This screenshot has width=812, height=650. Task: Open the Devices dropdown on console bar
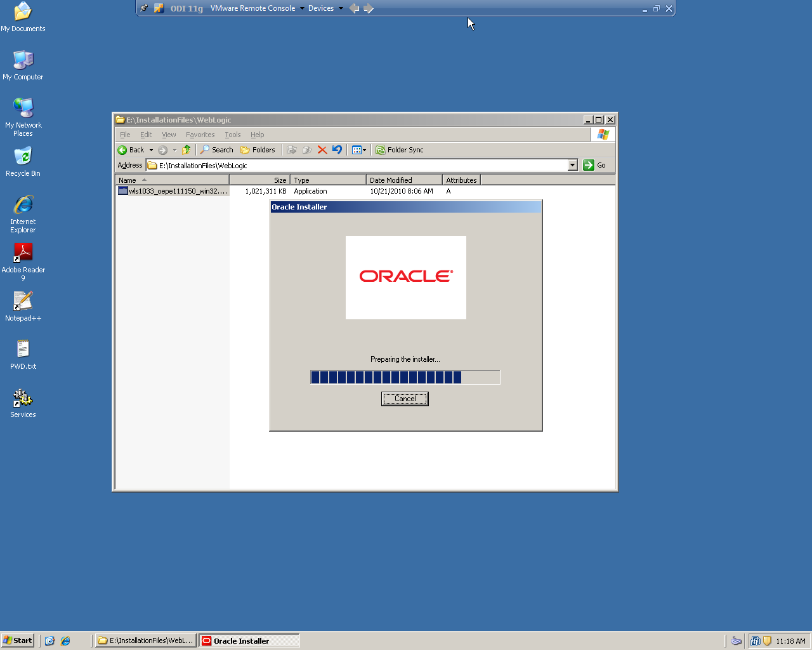pyautogui.click(x=341, y=8)
